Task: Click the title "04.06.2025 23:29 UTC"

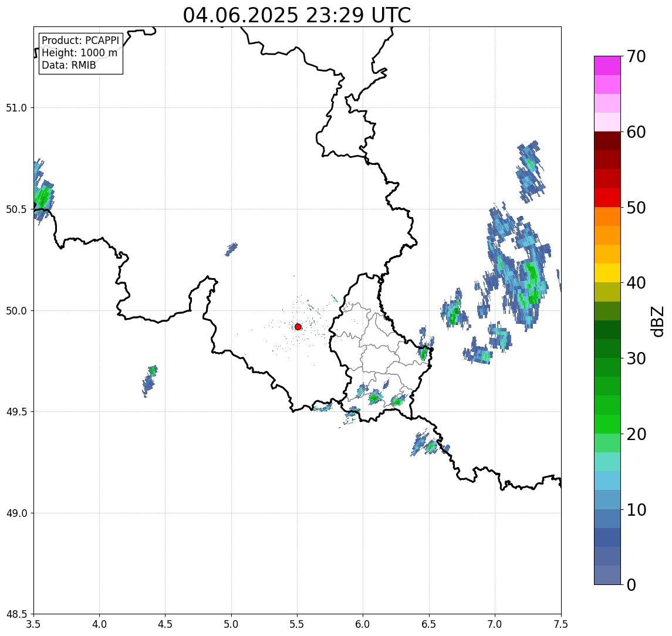Action: [296, 15]
